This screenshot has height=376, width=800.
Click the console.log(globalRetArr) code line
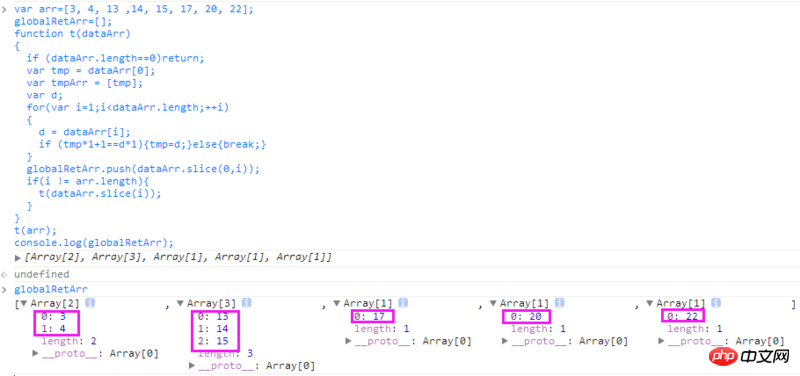click(x=94, y=242)
